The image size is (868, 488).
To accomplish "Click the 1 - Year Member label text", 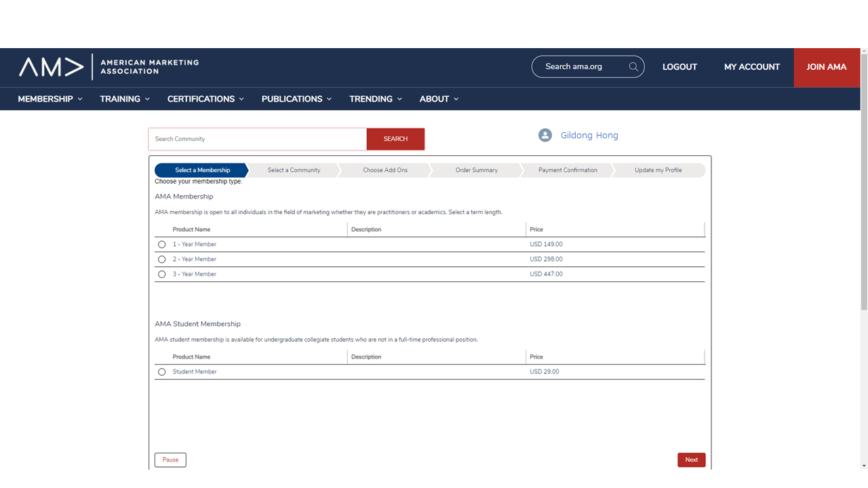I will [x=195, y=245].
